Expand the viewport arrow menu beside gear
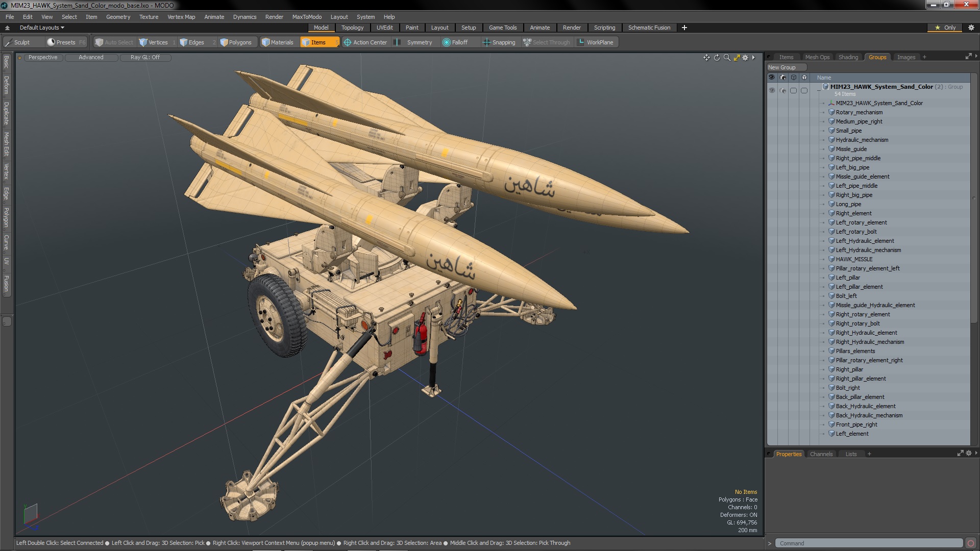Viewport: 980px width, 551px height. 753,58
